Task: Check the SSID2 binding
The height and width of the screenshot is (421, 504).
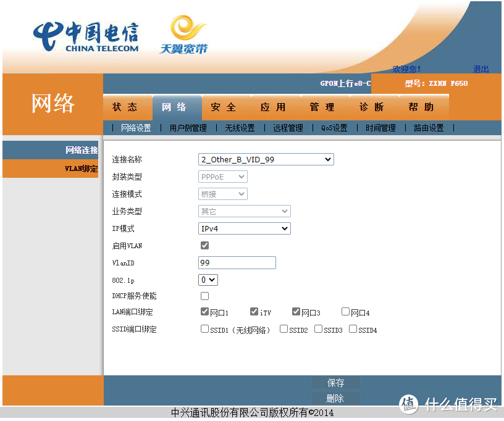Action: tap(283, 328)
